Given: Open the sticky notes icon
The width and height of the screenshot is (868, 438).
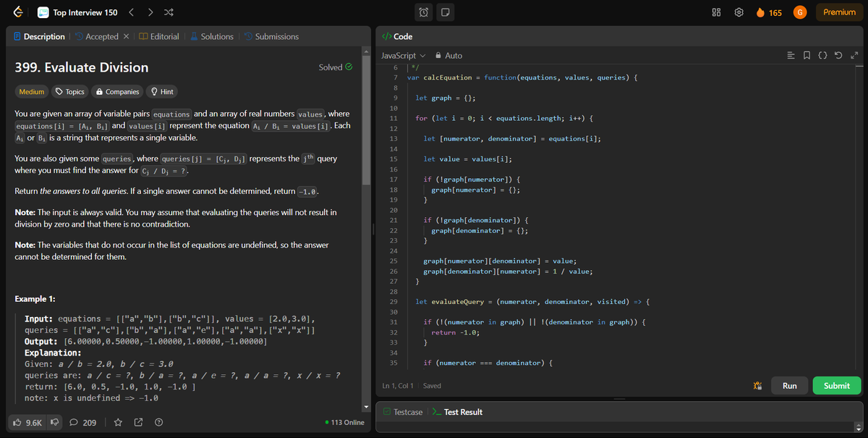Looking at the screenshot, I should 445,12.
